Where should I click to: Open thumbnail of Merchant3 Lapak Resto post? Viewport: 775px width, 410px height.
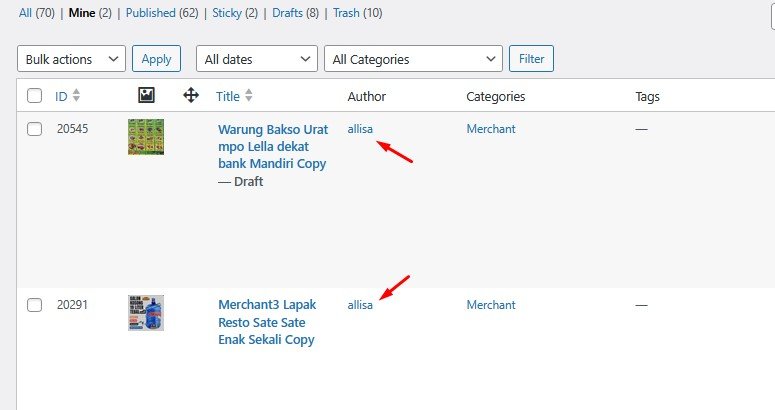(146, 313)
